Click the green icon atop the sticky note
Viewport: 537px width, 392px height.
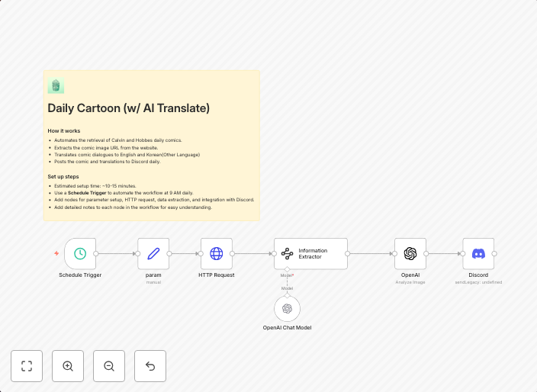[56, 86]
